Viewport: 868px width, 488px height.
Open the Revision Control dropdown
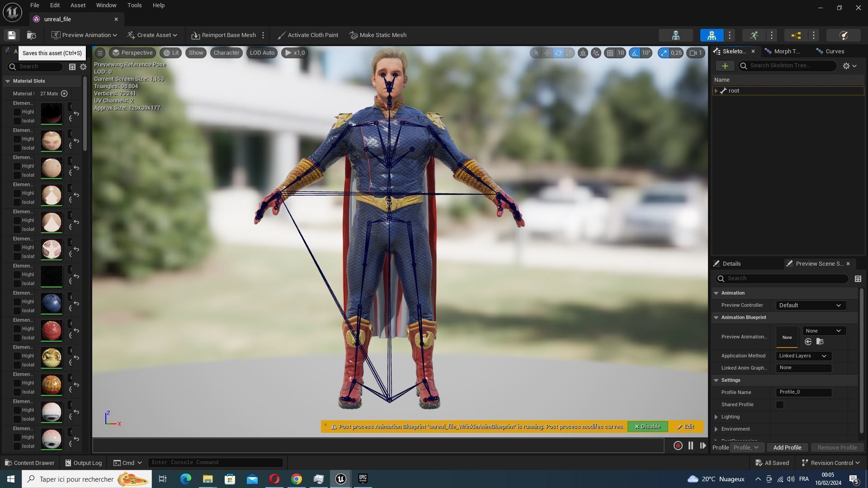[x=830, y=463]
